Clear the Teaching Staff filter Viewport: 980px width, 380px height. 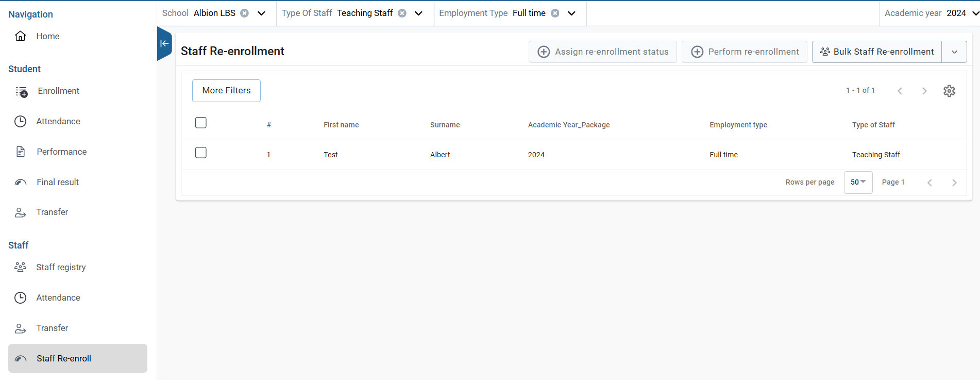pyautogui.click(x=402, y=13)
